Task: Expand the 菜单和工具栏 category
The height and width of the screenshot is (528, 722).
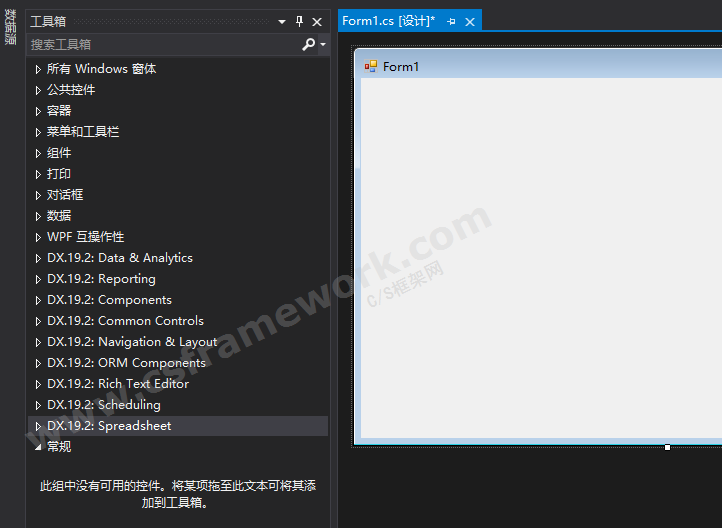Action: point(39,132)
